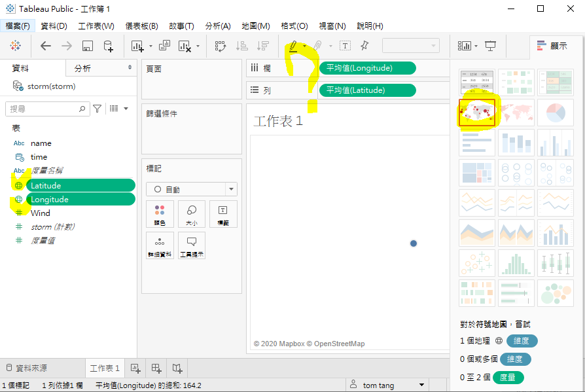This screenshot has height=392, width=585.
Task: Open the Label mark card
Action: tap(223, 214)
